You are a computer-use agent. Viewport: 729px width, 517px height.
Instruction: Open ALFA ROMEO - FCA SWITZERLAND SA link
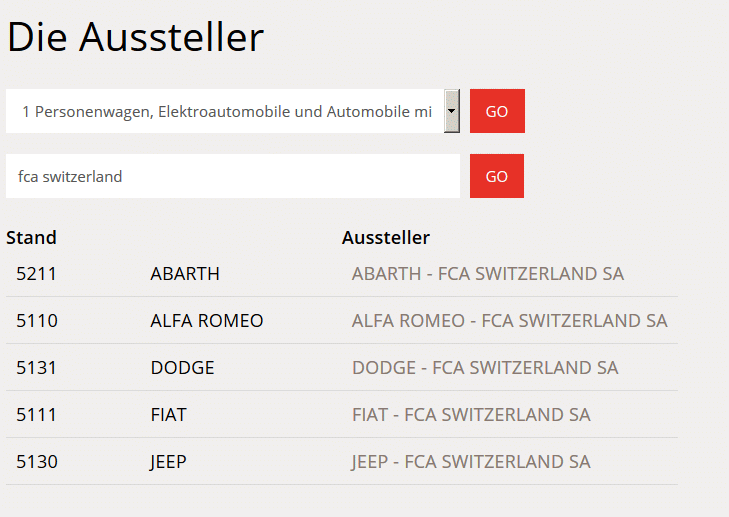tap(509, 321)
